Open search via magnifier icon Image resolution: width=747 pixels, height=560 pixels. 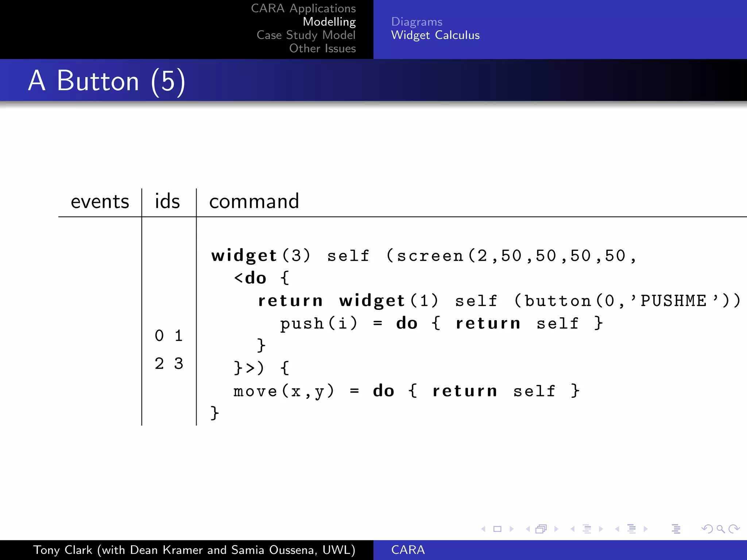[721, 529]
